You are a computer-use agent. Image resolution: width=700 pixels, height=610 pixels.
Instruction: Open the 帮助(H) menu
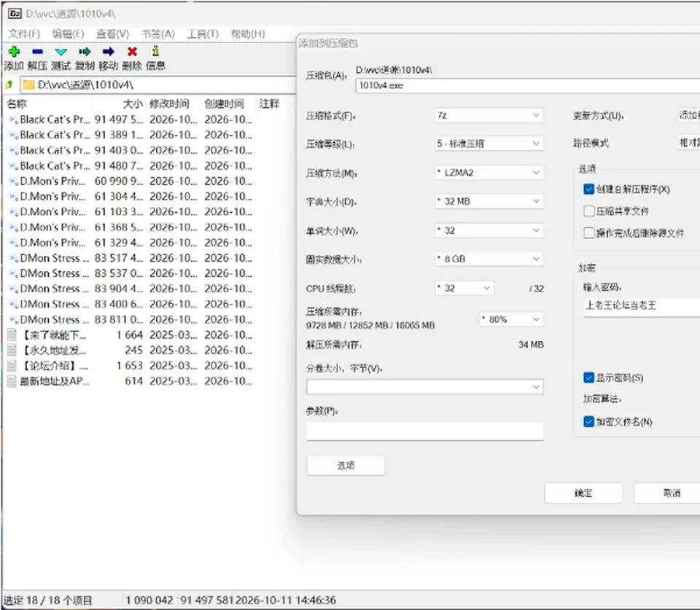coord(248,34)
